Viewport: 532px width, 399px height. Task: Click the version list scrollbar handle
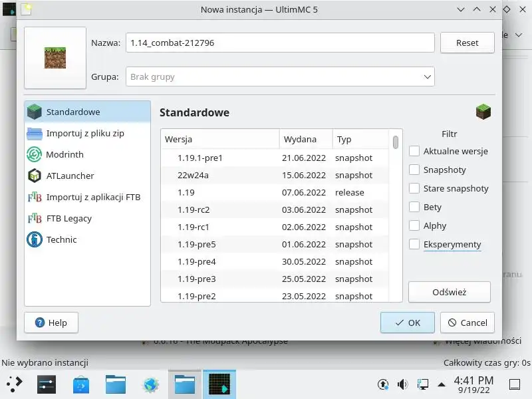tap(395, 142)
